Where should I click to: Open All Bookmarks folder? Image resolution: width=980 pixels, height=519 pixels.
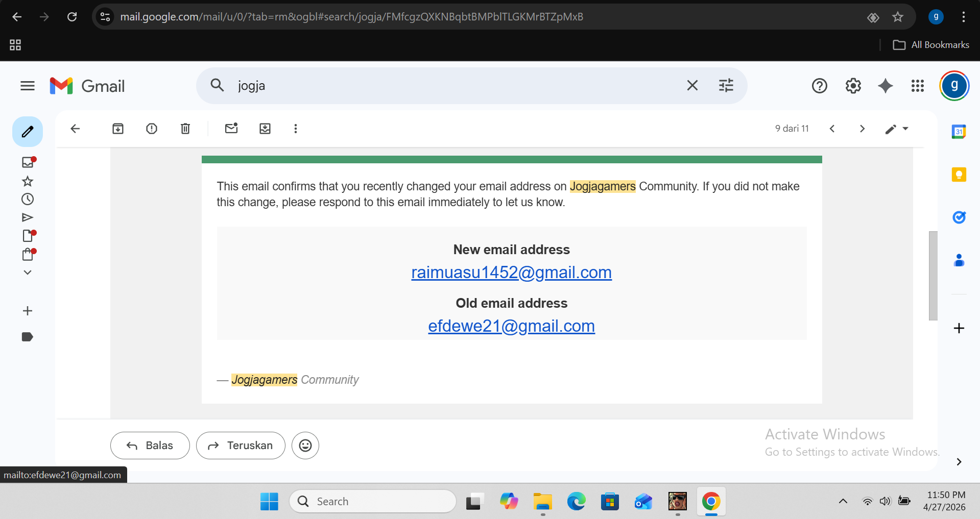931,45
